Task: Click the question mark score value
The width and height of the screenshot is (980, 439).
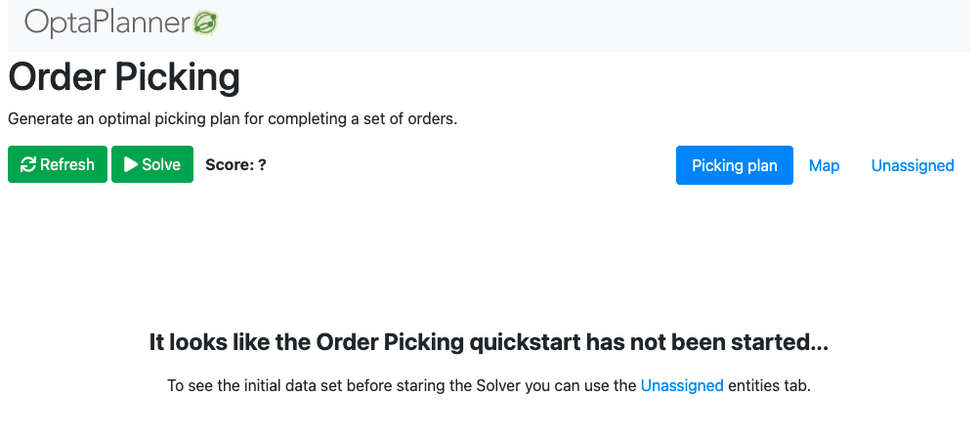Action: click(262, 165)
